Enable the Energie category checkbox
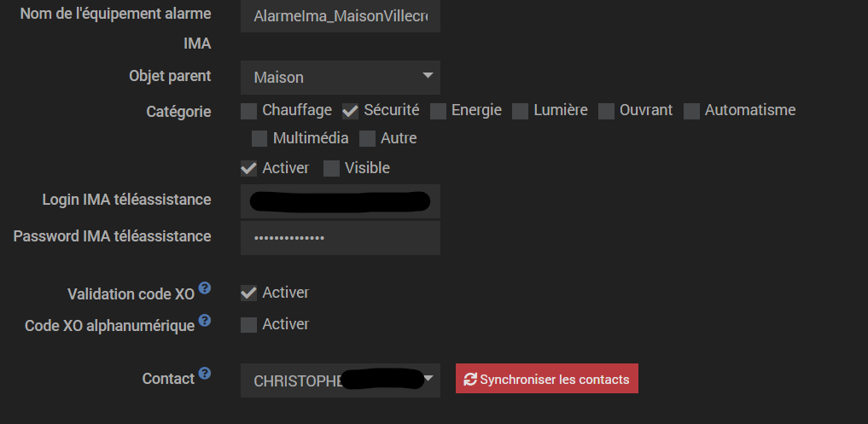The height and width of the screenshot is (424, 868). coord(438,111)
